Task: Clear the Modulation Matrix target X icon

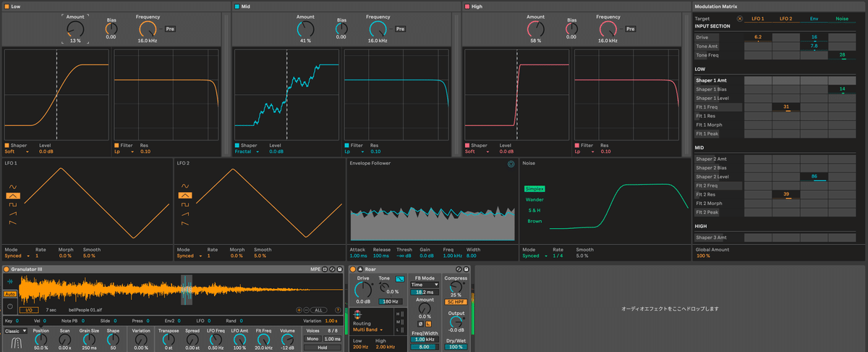Action: click(739, 19)
